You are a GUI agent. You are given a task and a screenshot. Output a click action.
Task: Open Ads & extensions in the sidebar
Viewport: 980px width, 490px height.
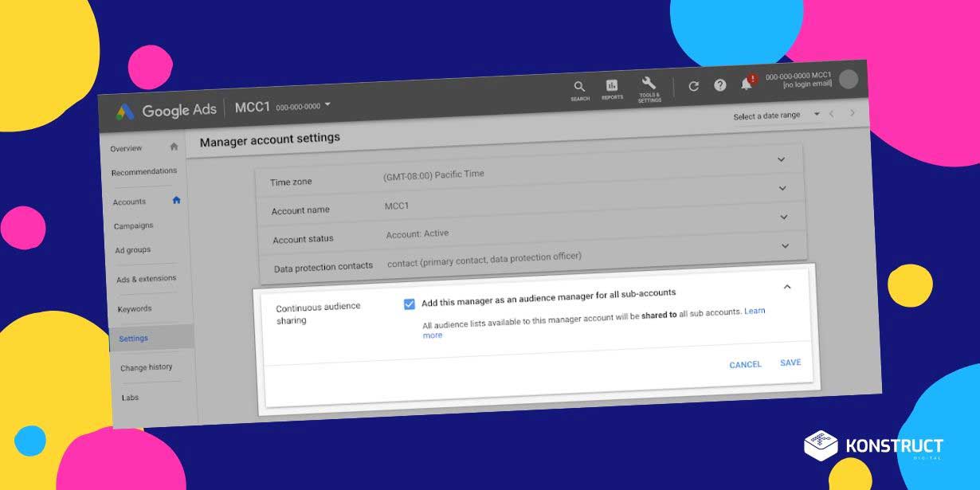tap(146, 279)
